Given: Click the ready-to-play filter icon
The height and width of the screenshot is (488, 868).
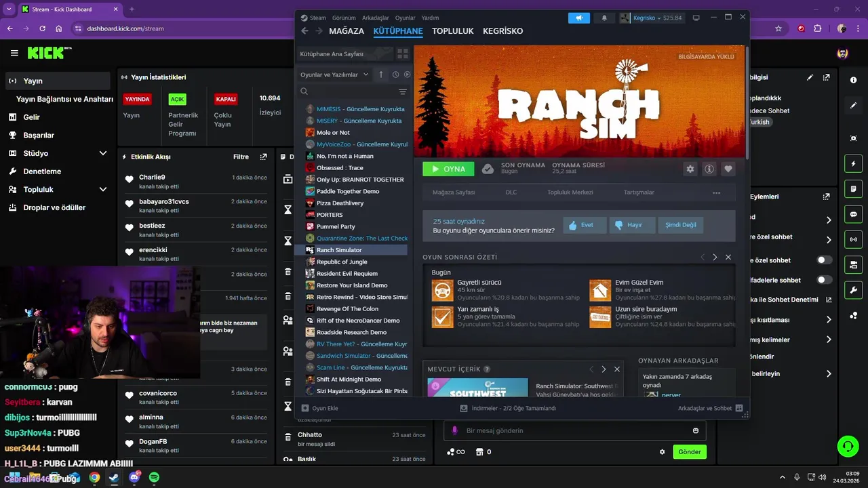Looking at the screenshot, I should click(x=407, y=75).
